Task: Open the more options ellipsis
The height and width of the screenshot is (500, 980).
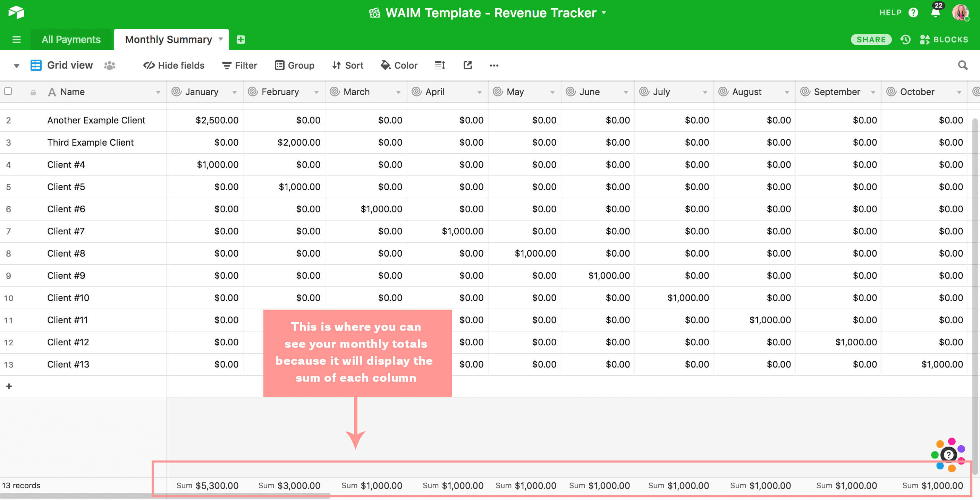Action: coord(494,66)
